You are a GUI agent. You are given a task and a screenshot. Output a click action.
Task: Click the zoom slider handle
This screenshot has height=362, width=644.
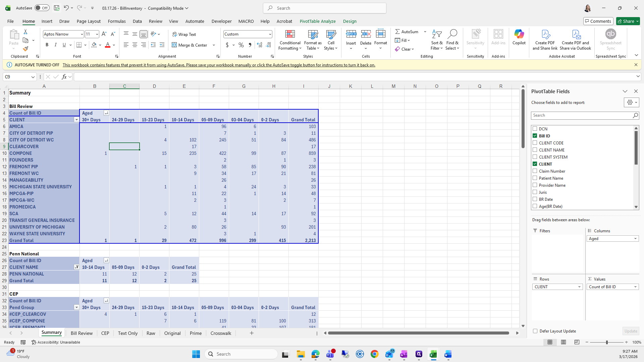coord(606,342)
